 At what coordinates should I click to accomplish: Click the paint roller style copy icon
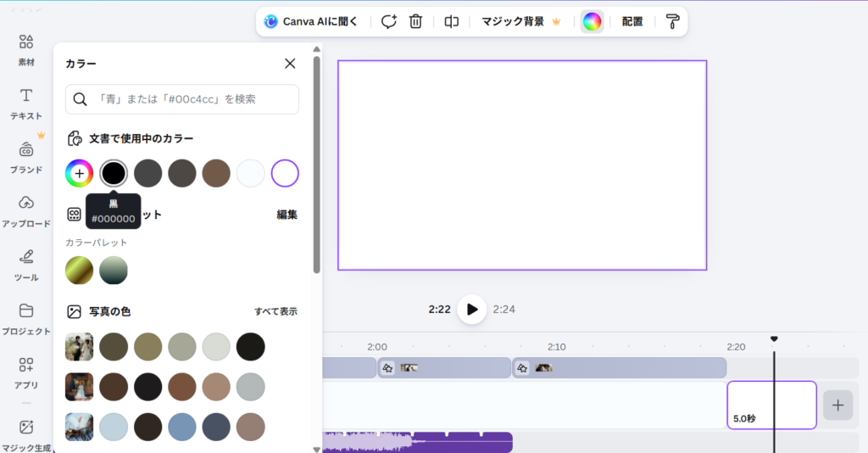click(672, 22)
